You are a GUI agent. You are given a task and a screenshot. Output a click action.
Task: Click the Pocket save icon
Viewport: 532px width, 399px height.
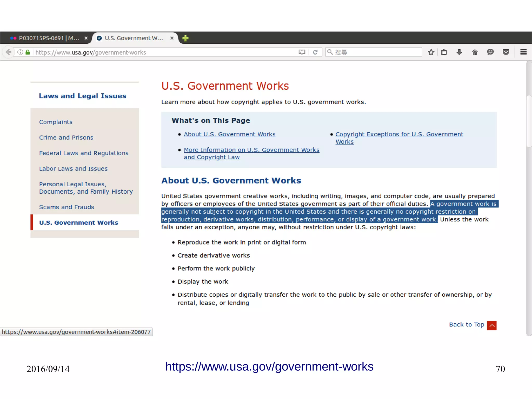506,52
